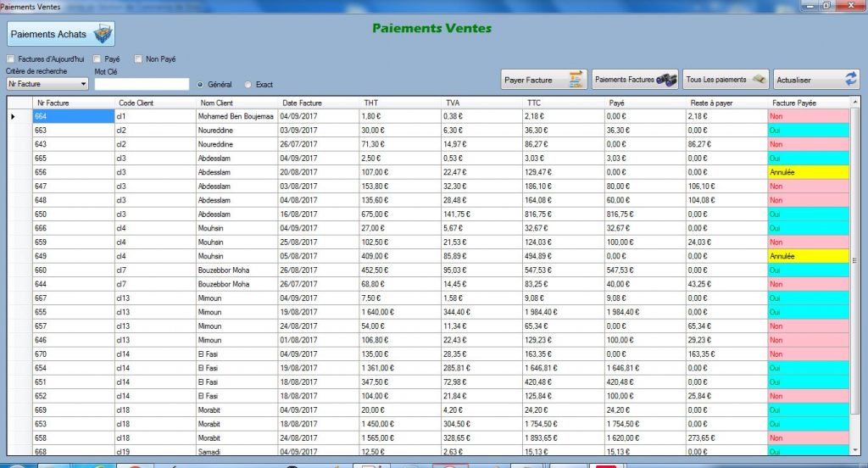Open the Critère de recherche dropdown
The height and width of the screenshot is (468, 868).
pyautogui.click(x=83, y=84)
